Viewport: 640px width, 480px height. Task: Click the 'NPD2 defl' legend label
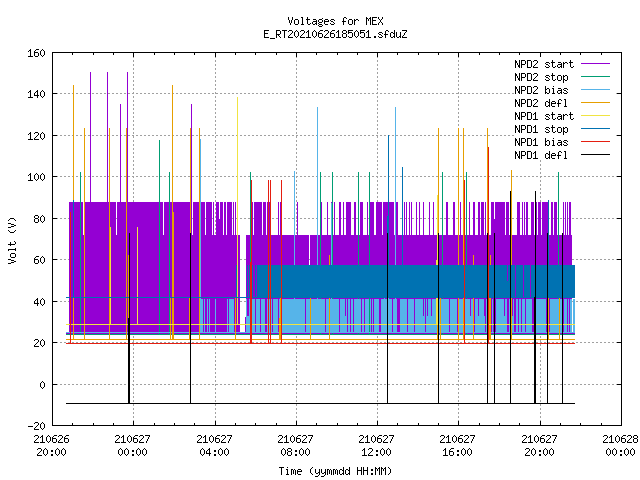point(541,103)
